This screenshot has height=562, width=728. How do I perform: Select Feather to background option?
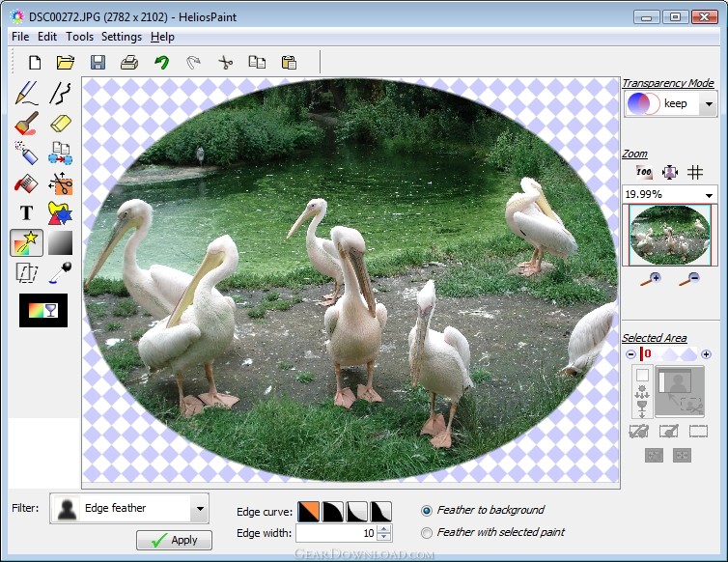pos(426,511)
